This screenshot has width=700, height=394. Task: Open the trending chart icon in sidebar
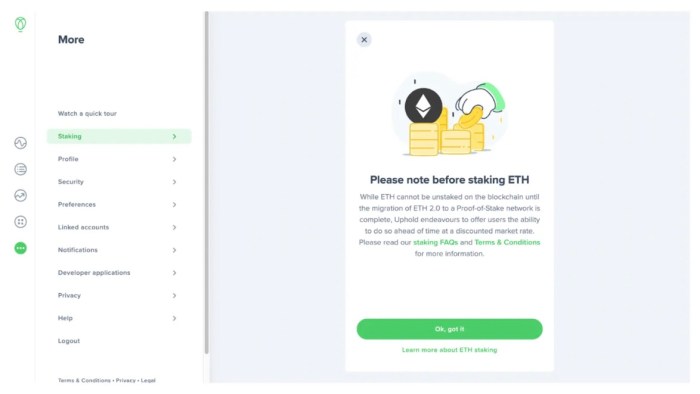(x=21, y=195)
